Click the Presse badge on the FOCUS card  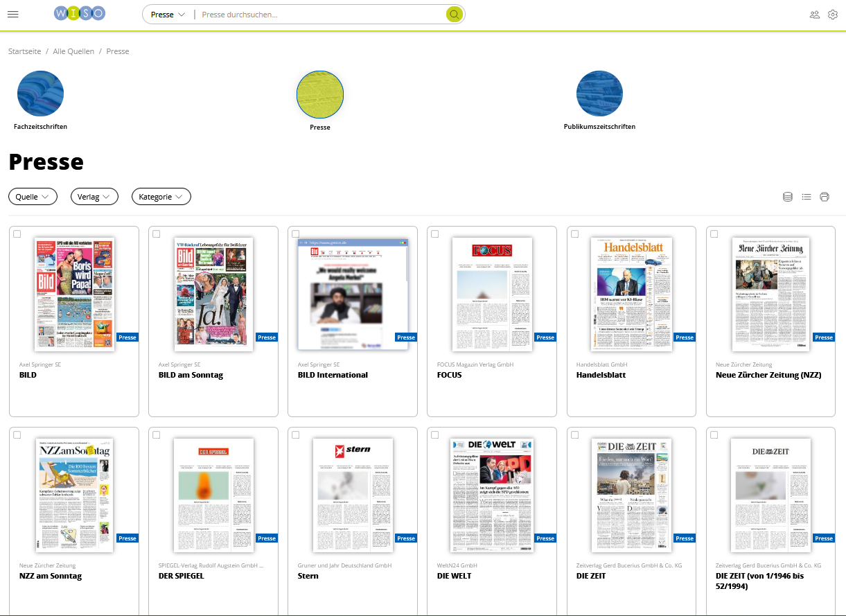[545, 337]
